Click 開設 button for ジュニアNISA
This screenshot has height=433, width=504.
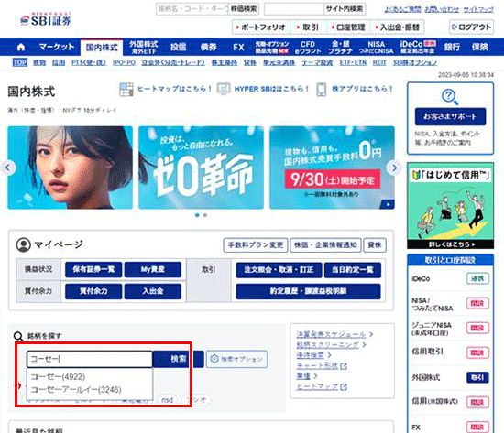(x=477, y=328)
